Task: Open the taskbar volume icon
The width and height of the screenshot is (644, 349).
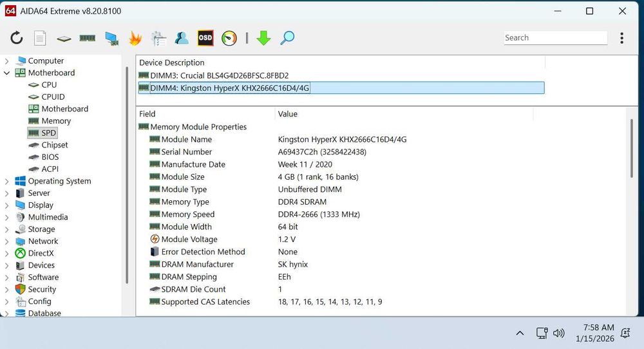Action: 559,333
